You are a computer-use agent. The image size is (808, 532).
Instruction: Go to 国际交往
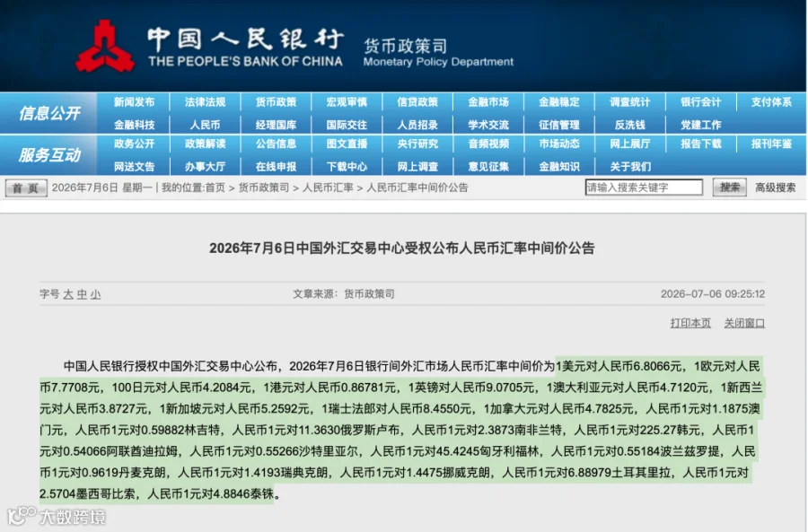347,125
